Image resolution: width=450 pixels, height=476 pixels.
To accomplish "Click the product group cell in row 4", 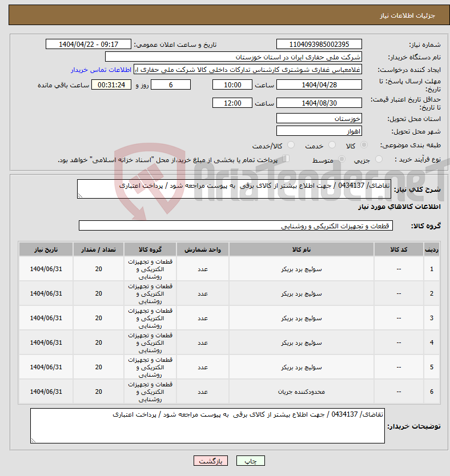I will [x=150, y=343].
